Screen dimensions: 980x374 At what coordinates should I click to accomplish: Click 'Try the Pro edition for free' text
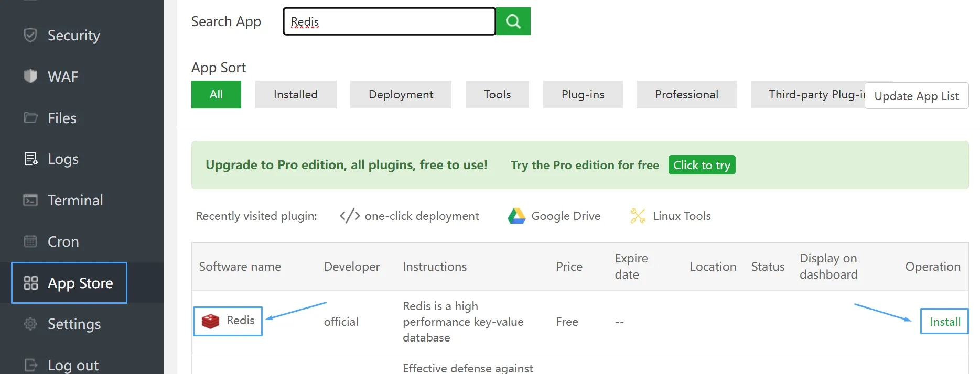coord(585,165)
